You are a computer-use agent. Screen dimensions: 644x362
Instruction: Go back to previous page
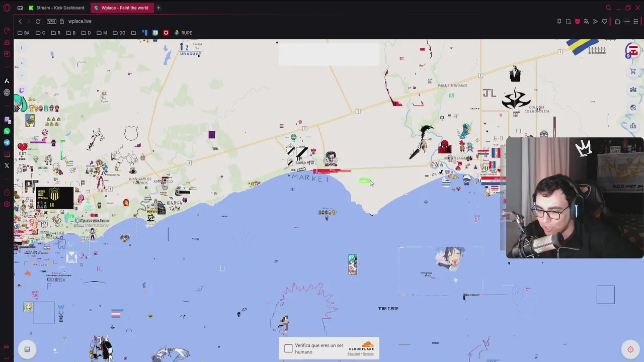20,21
